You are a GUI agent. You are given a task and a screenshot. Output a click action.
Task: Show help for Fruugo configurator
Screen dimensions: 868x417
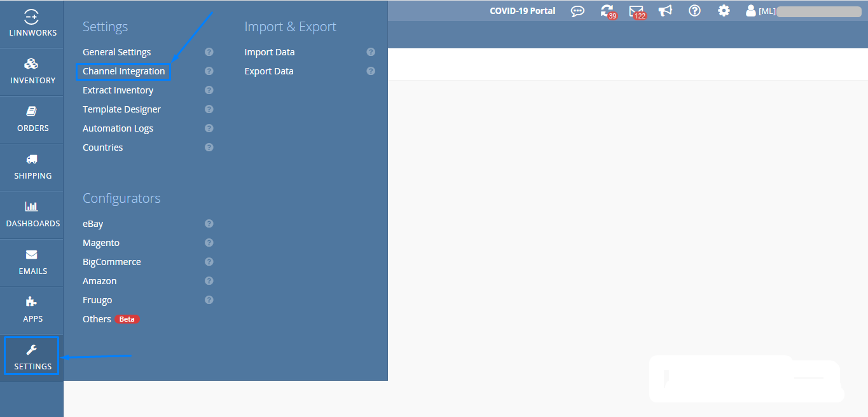click(209, 300)
